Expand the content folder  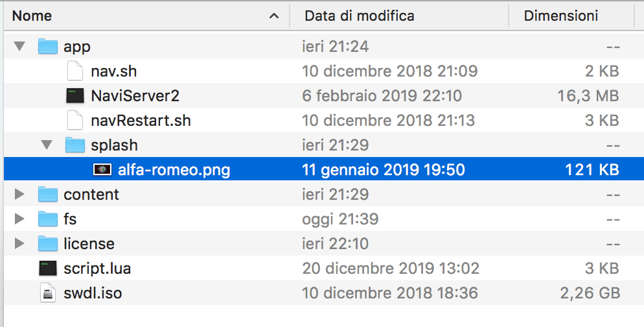[19, 195]
